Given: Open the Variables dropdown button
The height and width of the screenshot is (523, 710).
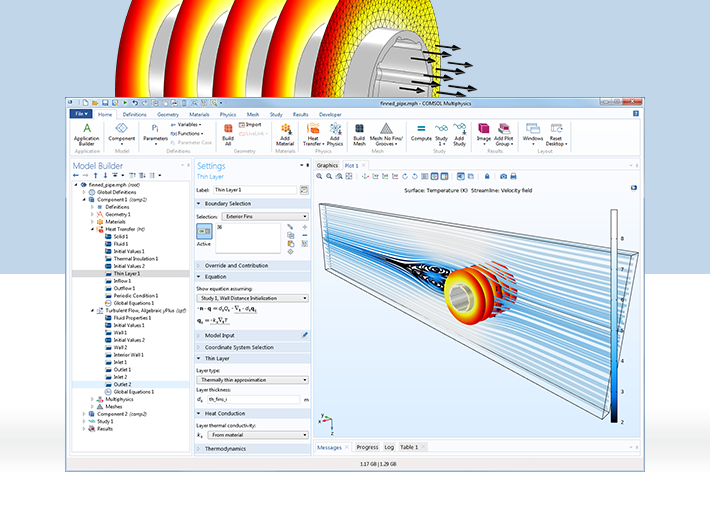Looking at the screenshot, I should point(187,125).
